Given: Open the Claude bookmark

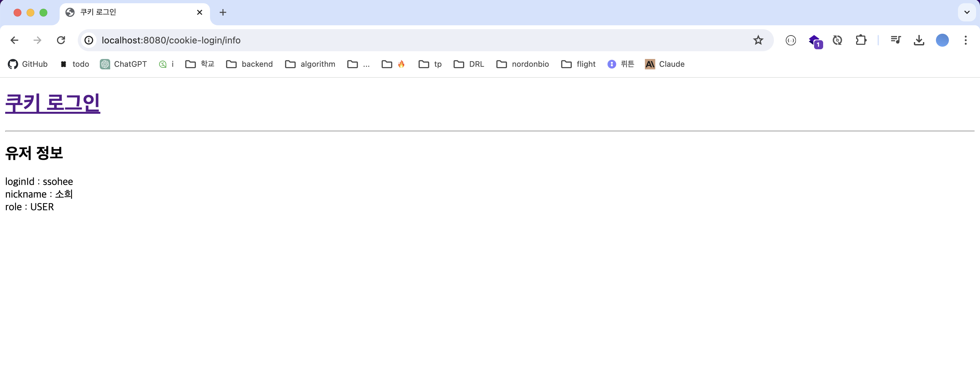Looking at the screenshot, I should tap(665, 64).
